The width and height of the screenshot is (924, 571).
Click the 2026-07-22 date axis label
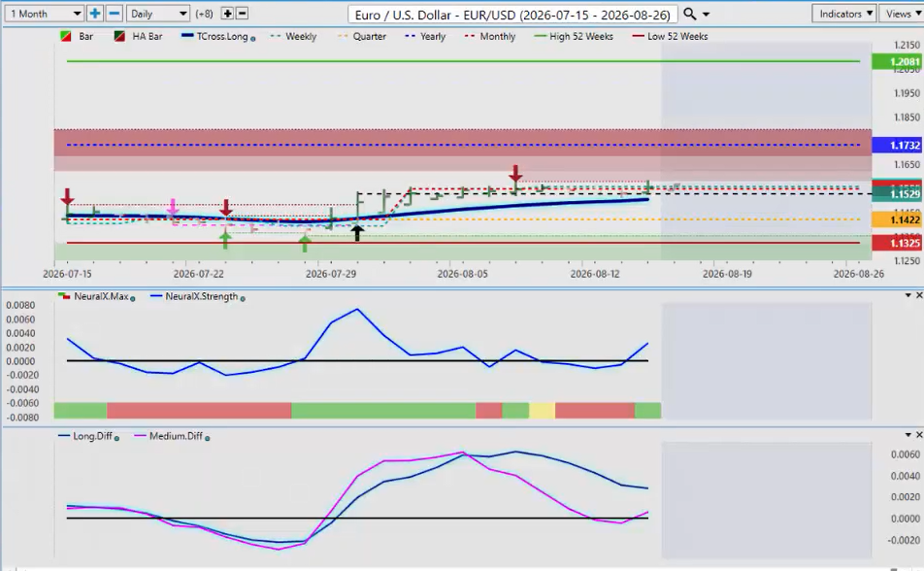click(199, 274)
